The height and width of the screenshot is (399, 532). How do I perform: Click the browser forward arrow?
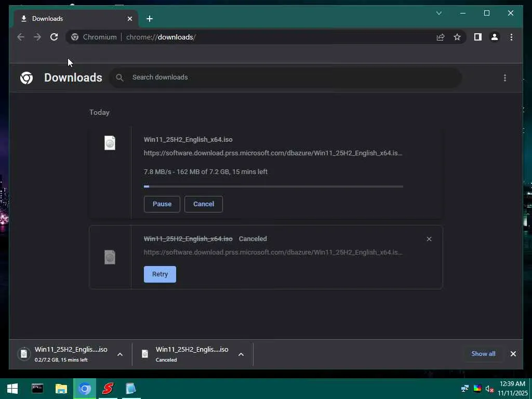tap(37, 37)
